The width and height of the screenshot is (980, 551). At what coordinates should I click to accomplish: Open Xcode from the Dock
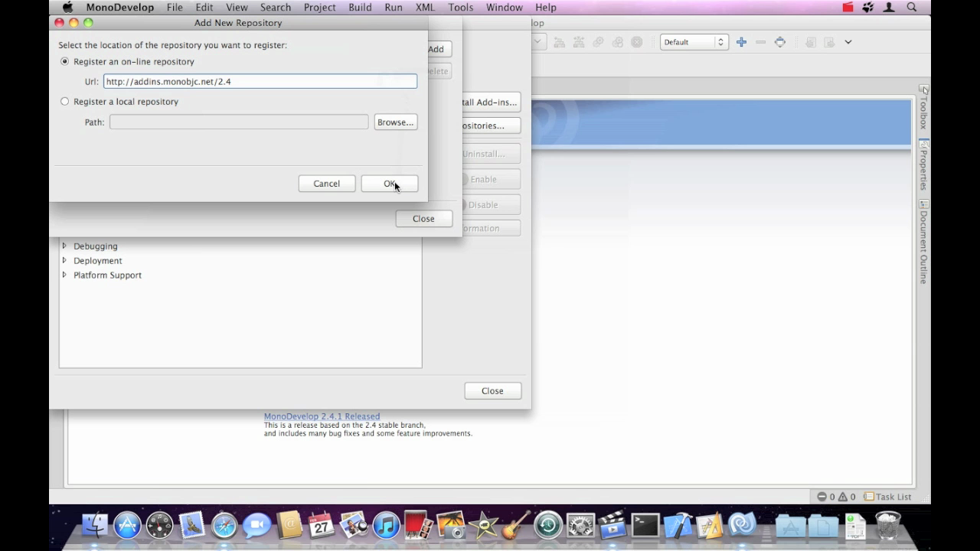[678, 526]
